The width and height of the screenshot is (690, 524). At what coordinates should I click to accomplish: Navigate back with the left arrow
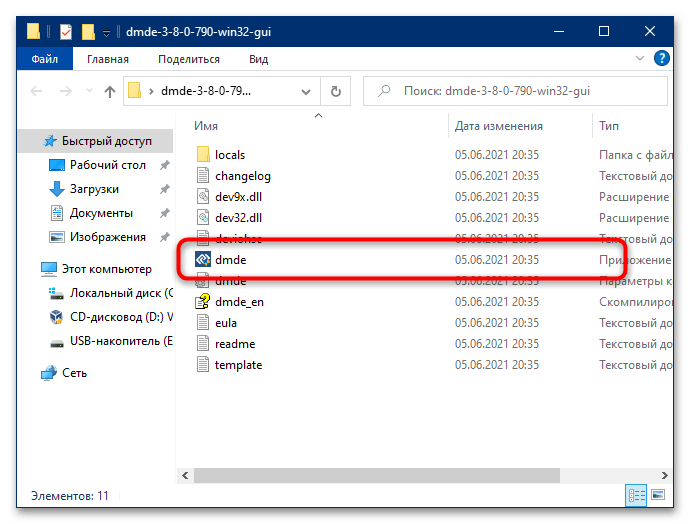(x=36, y=92)
